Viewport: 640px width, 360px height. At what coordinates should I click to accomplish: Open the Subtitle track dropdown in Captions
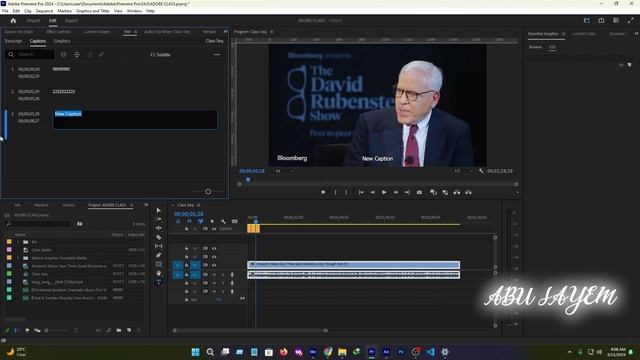[x=161, y=54]
